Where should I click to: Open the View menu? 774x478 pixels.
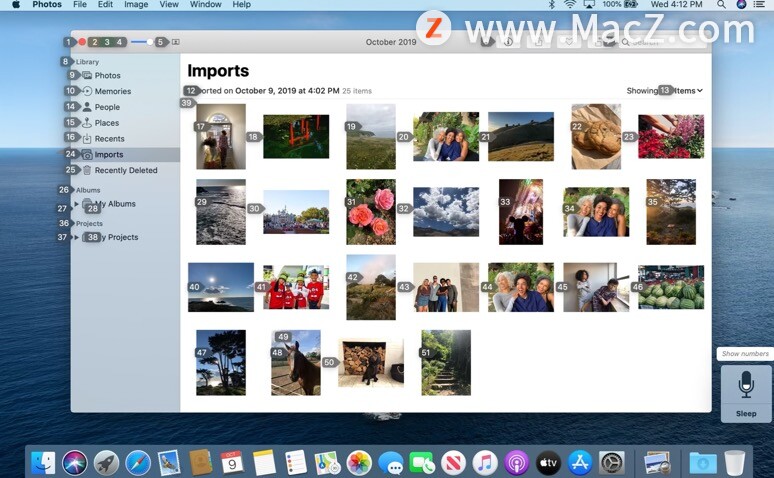[x=169, y=4]
